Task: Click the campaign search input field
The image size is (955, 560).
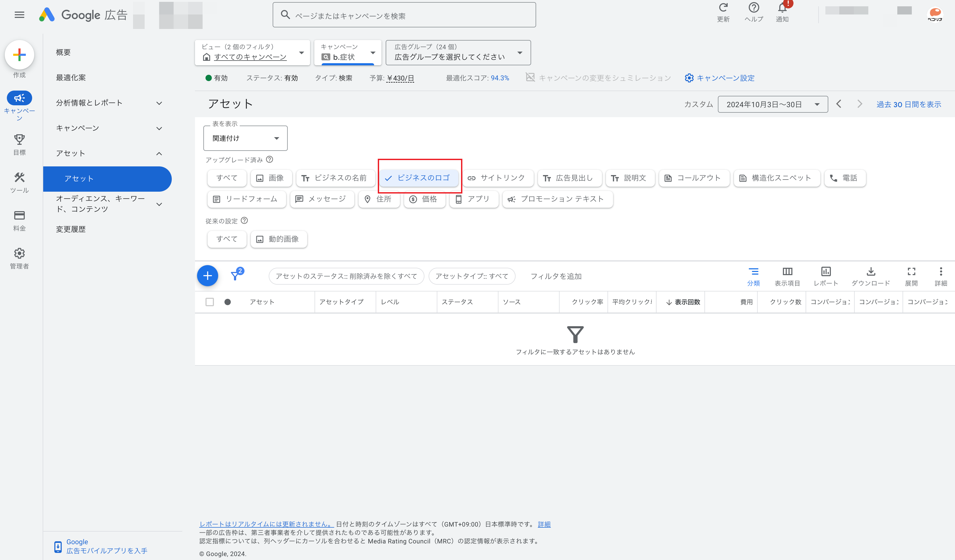Action: click(x=404, y=16)
